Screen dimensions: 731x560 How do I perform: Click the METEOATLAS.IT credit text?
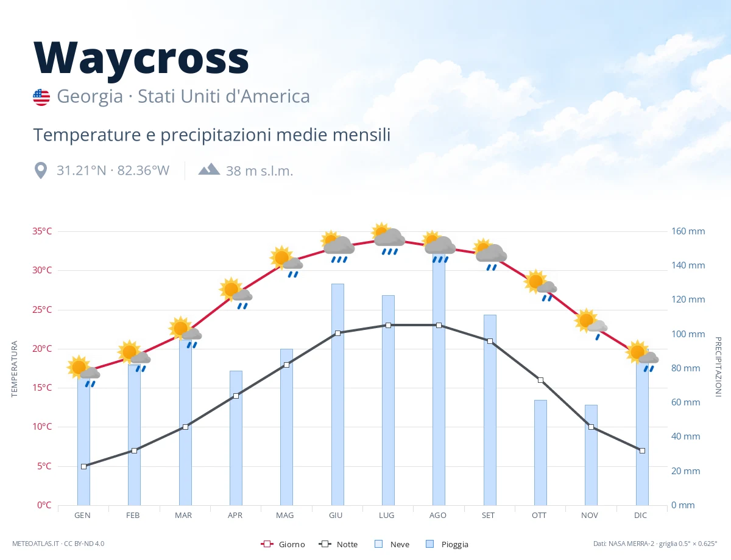pyautogui.click(x=58, y=544)
